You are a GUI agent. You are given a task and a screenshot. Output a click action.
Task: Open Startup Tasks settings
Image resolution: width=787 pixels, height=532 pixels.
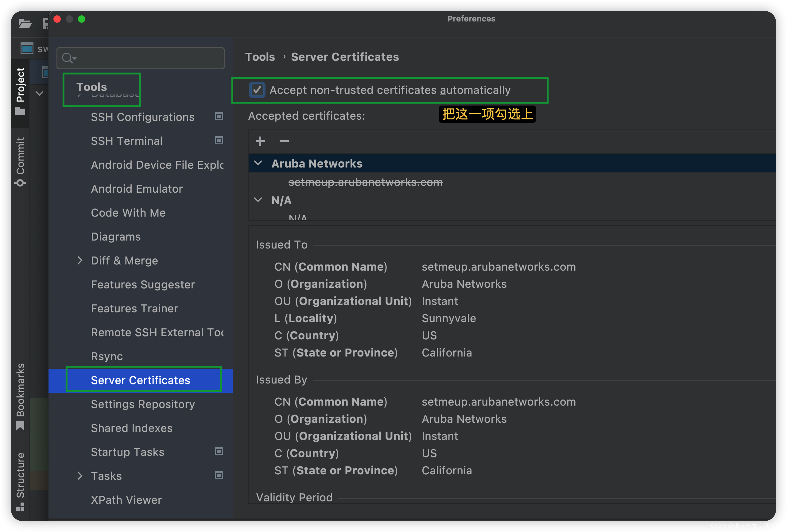coord(127,452)
